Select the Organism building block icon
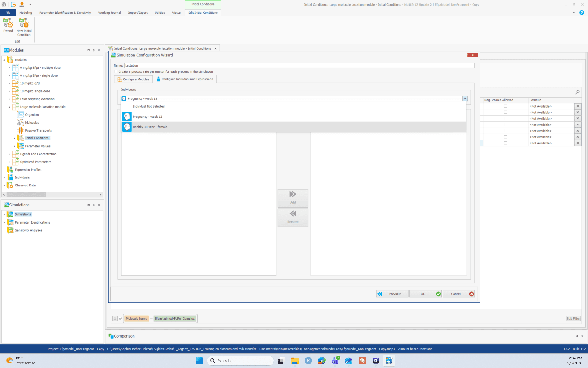 pos(21,115)
